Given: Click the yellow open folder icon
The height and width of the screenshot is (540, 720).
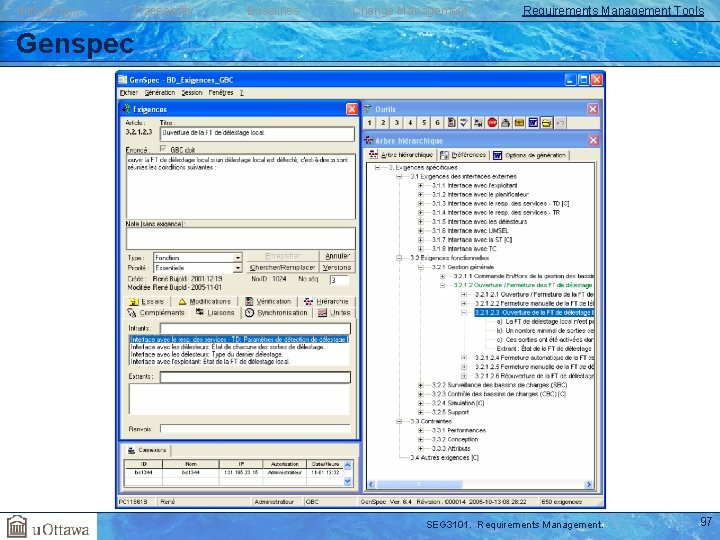Looking at the screenshot, I should pyautogui.click(x=546, y=123).
